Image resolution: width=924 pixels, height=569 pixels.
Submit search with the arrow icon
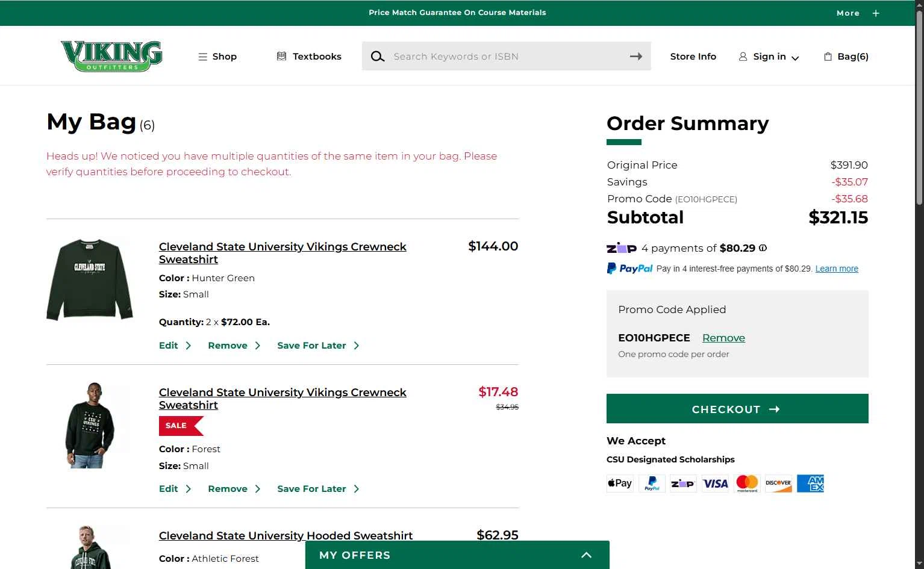tap(636, 56)
